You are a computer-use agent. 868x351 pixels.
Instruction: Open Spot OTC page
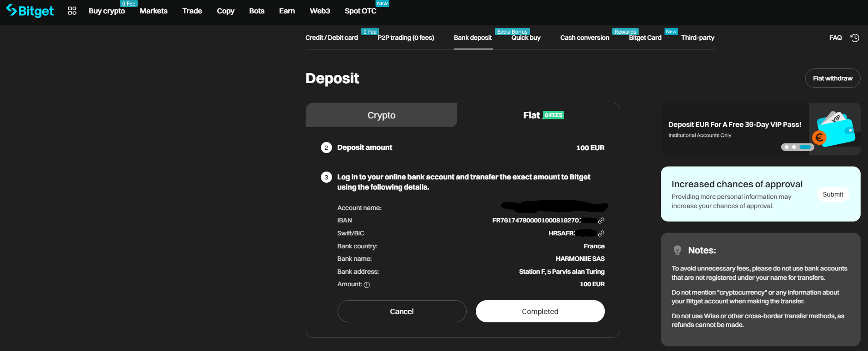tap(361, 11)
